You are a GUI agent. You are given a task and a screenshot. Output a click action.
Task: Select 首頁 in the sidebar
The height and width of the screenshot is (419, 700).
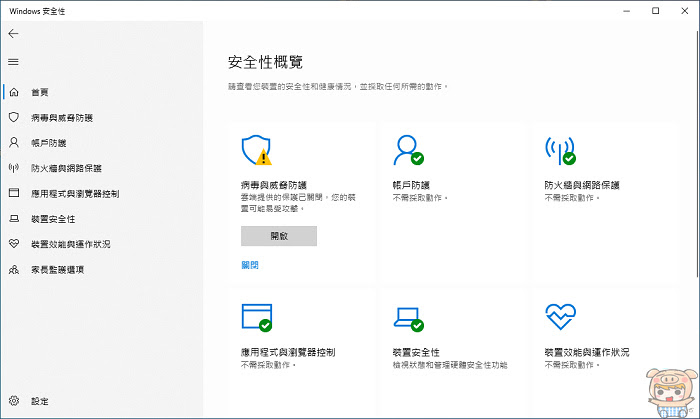40,92
